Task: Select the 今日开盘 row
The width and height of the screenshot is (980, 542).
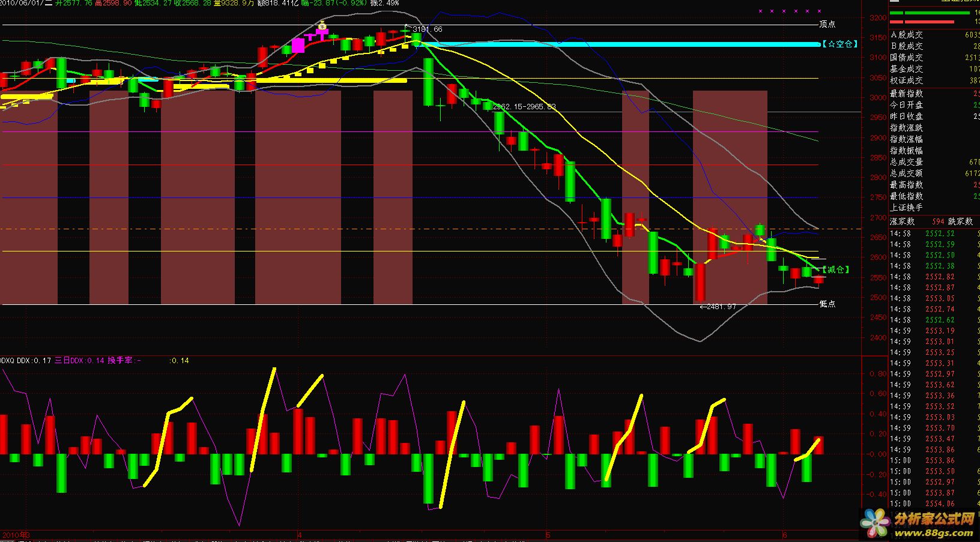Action: tap(934, 105)
